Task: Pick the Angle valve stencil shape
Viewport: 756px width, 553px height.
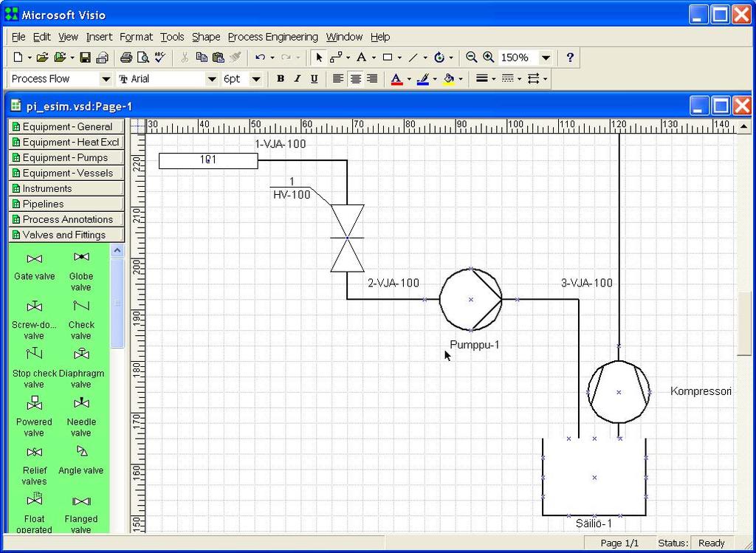Action: [x=81, y=461]
